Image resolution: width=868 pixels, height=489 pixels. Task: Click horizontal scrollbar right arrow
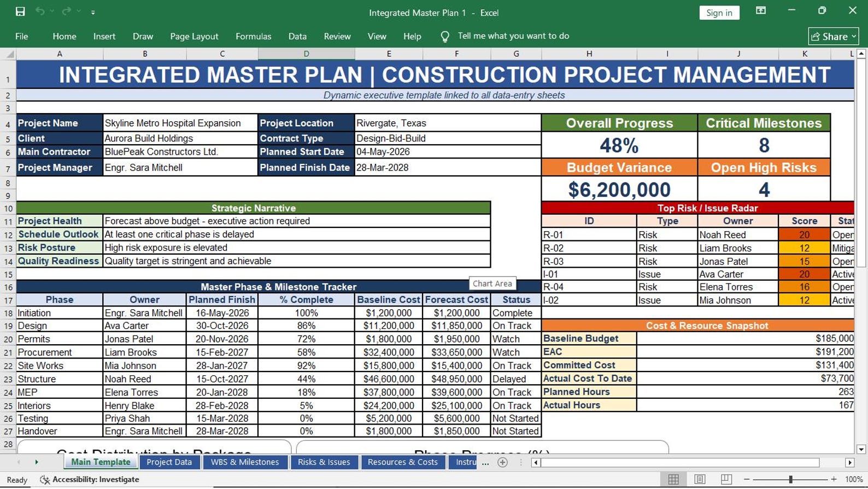849,463
